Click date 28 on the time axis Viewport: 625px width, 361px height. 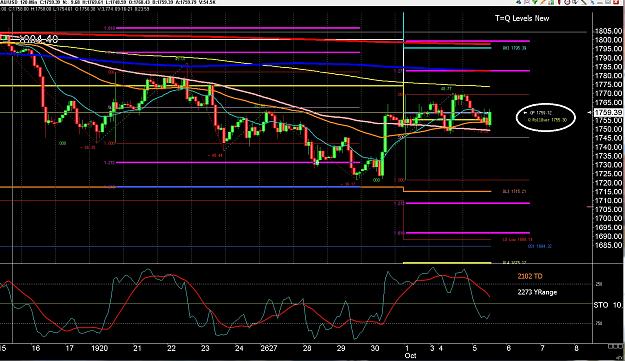[x=307, y=348]
